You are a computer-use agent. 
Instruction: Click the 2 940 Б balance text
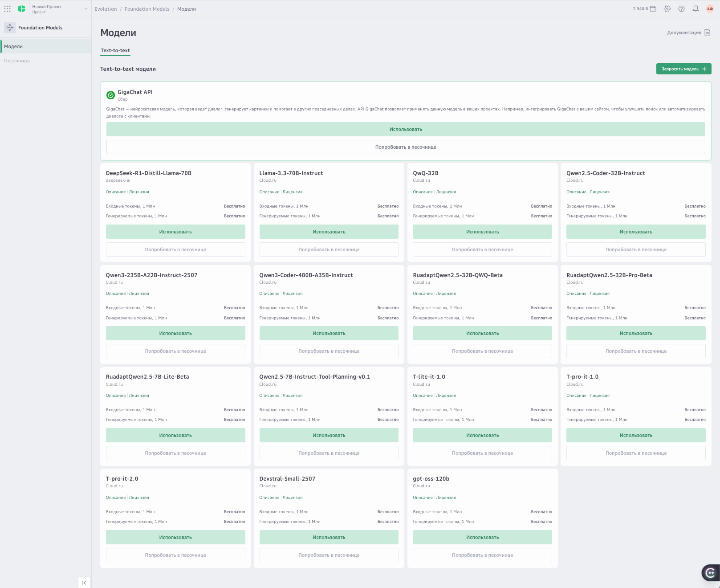[x=640, y=9]
